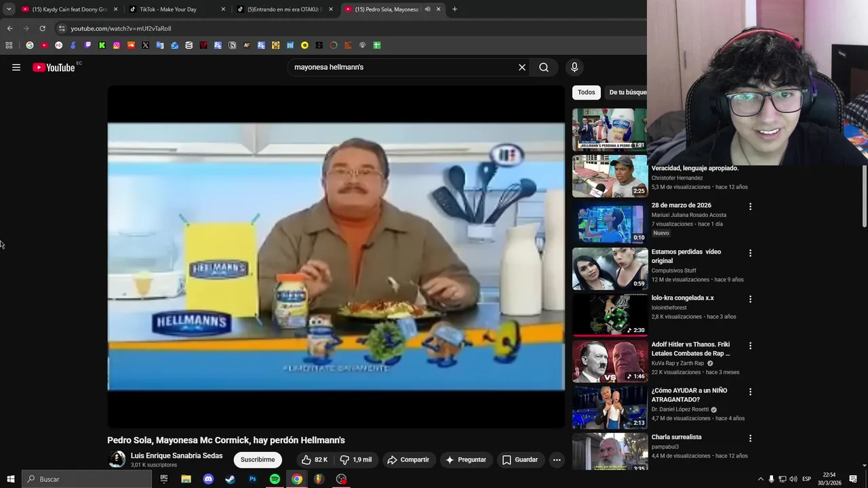Open the Google bookmark icon
This screenshot has height=488, width=868.
(30, 45)
